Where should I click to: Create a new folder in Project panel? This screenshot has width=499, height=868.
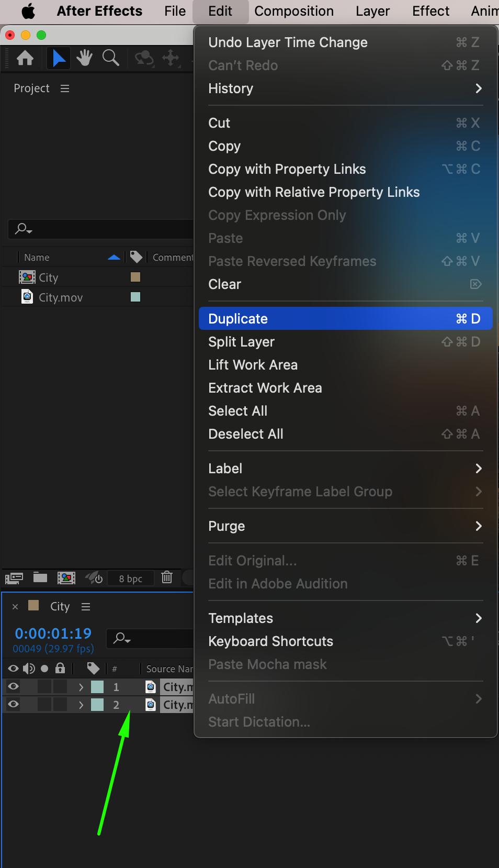pos(40,577)
